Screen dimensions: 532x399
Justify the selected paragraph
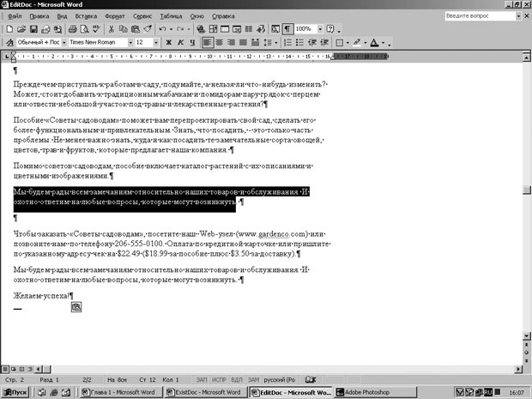(x=244, y=43)
